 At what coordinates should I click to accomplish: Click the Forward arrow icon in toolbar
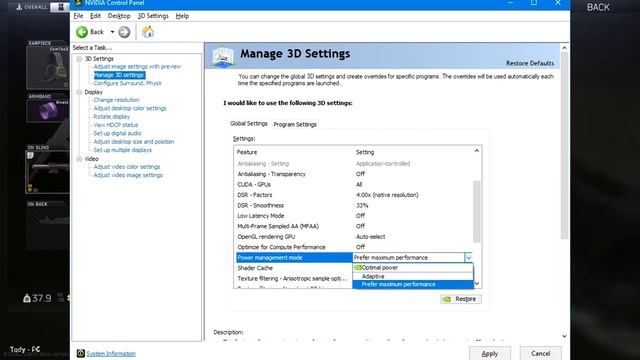[x=124, y=32]
